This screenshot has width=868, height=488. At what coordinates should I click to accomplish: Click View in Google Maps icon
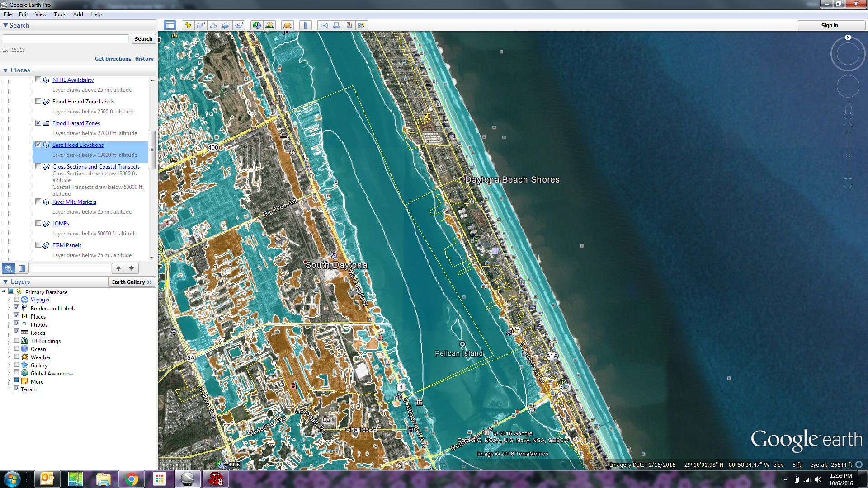362,25
